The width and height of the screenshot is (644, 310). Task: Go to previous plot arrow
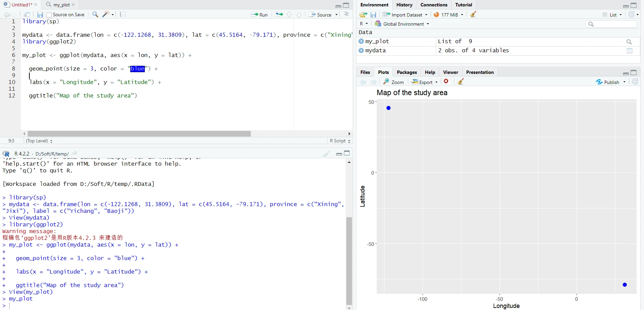(363, 82)
